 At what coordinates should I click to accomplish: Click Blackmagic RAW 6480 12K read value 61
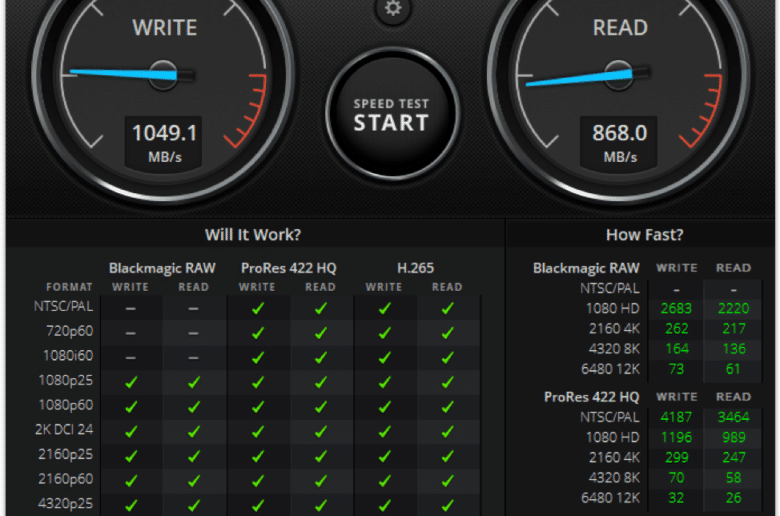733,369
